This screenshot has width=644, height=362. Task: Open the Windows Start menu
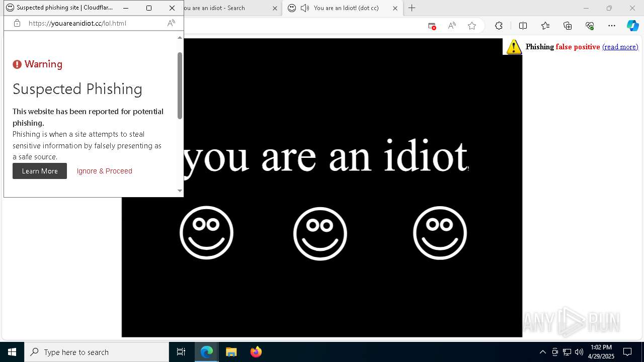[12, 352]
